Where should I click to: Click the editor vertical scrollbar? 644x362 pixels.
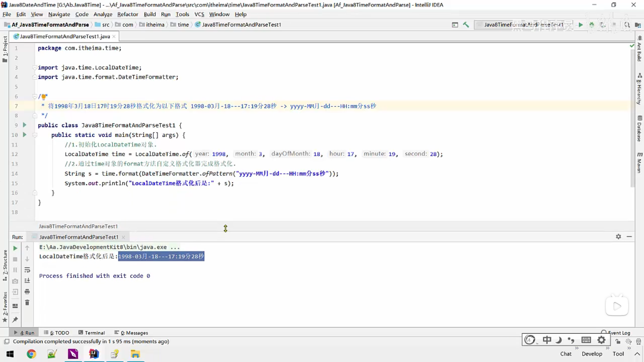point(633,117)
